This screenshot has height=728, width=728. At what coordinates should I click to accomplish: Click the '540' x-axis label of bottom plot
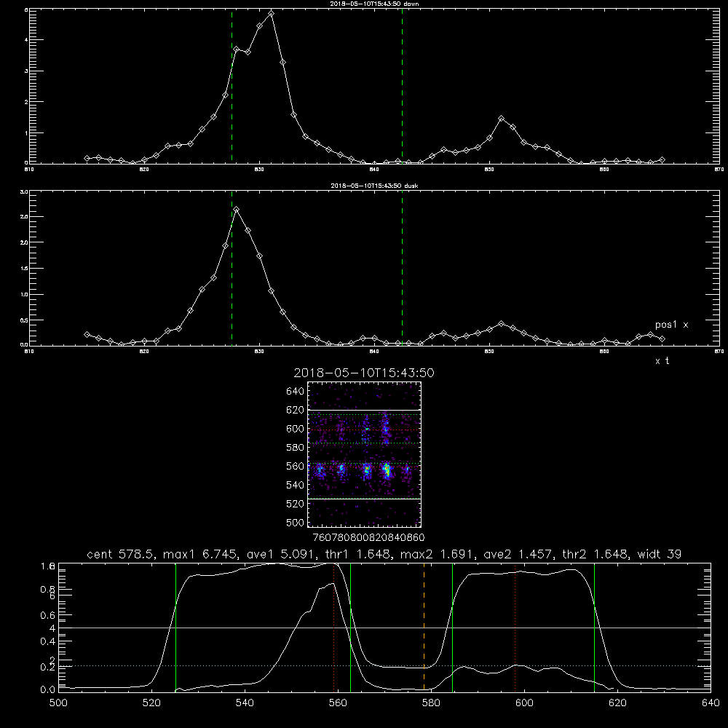pyautogui.click(x=245, y=703)
